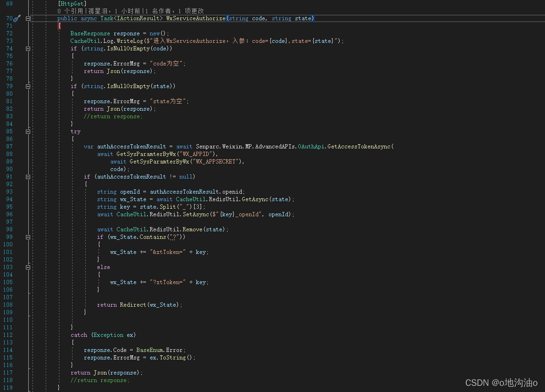Click GetAccessTokenAsync on line 87
Viewport: 545px width, 392px height.
(x=358, y=147)
